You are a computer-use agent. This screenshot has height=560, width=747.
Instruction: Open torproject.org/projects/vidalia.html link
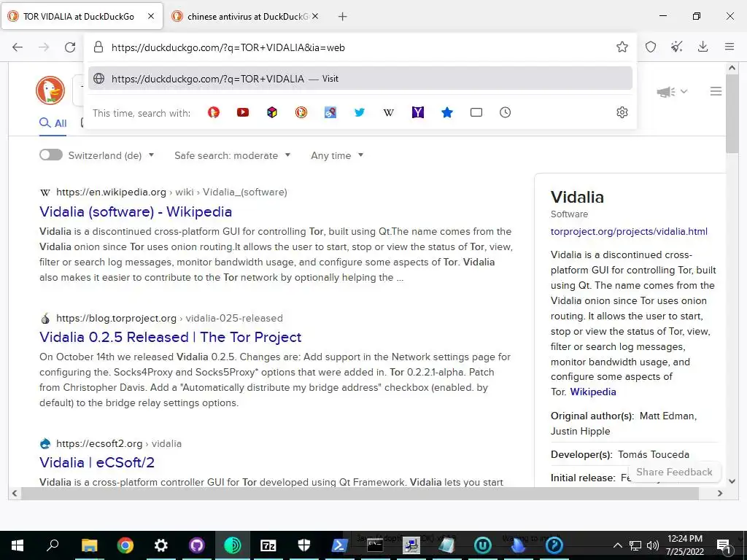(x=629, y=231)
